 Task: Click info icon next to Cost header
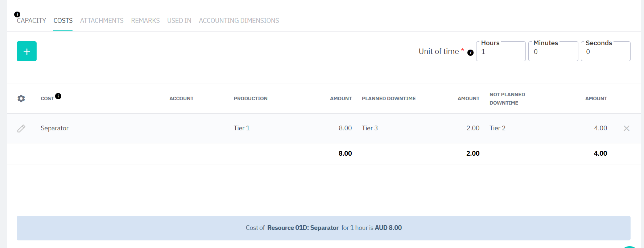pos(58,96)
